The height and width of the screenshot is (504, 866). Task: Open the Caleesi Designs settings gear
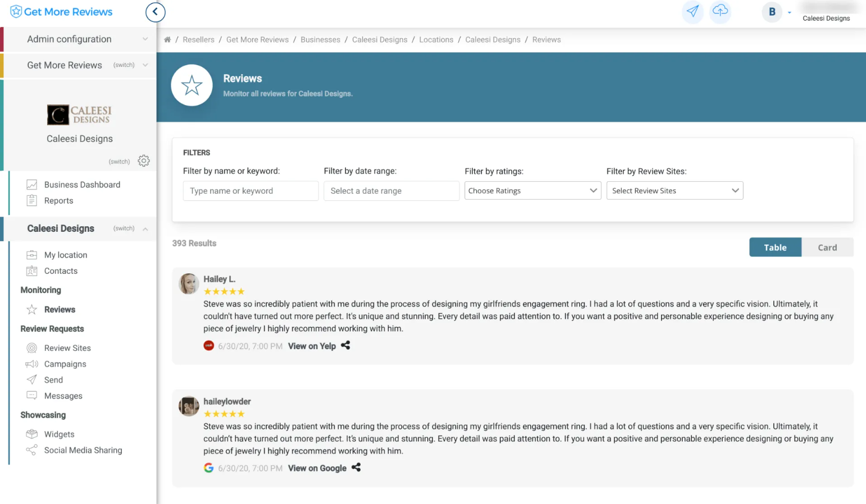(144, 161)
